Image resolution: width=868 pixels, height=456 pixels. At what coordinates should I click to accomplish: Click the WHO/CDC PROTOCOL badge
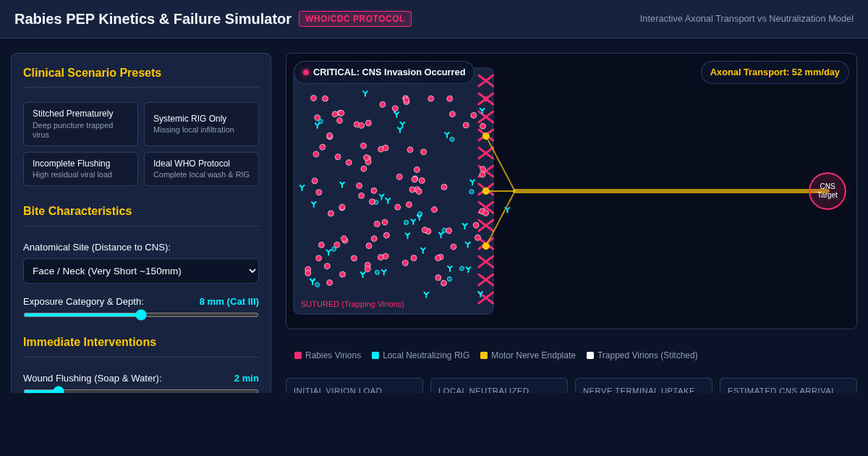tap(355, 19)
